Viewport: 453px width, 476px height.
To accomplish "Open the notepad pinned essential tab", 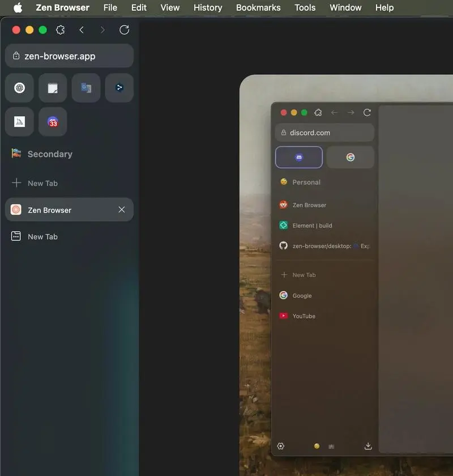I will point(53,88).
